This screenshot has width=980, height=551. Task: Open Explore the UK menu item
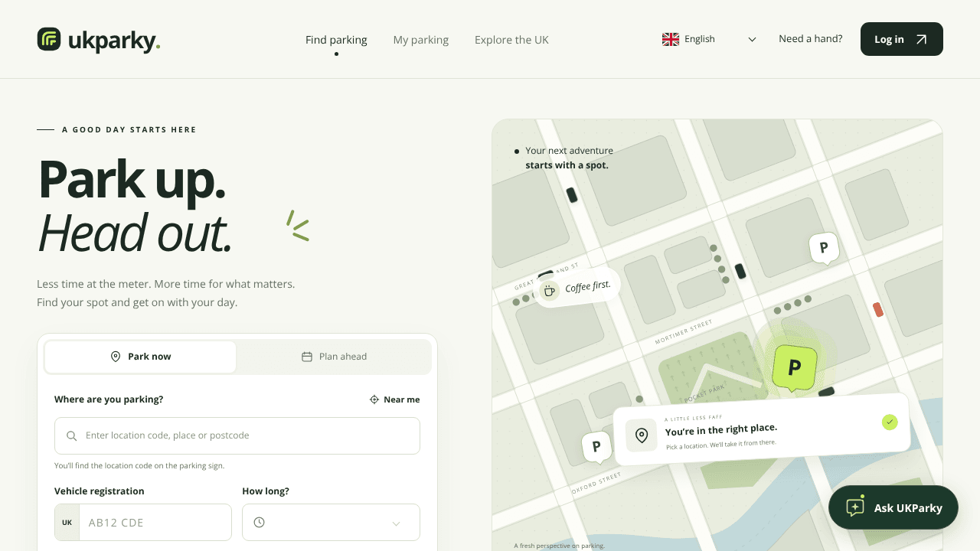[511, 40]
